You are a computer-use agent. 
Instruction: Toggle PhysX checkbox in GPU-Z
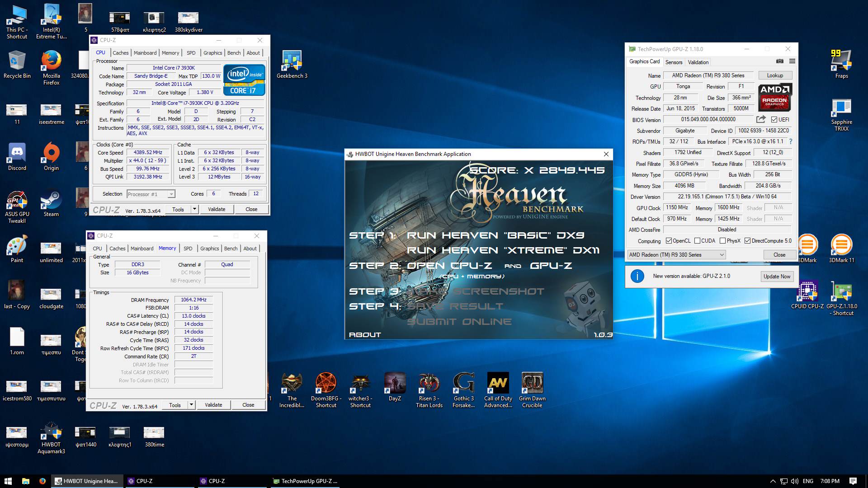click(x=722, y=241)
